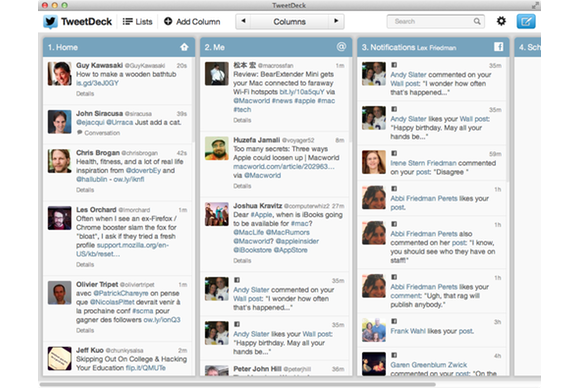The image size is (580, 388).
Task: Open Olivier Tripet's avatar
Action: point(60,293)
